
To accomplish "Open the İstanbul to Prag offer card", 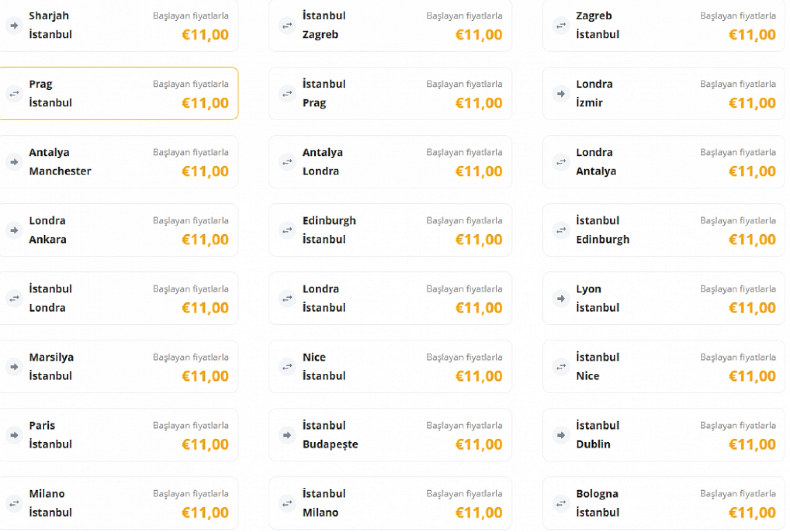I will [390, 94].
